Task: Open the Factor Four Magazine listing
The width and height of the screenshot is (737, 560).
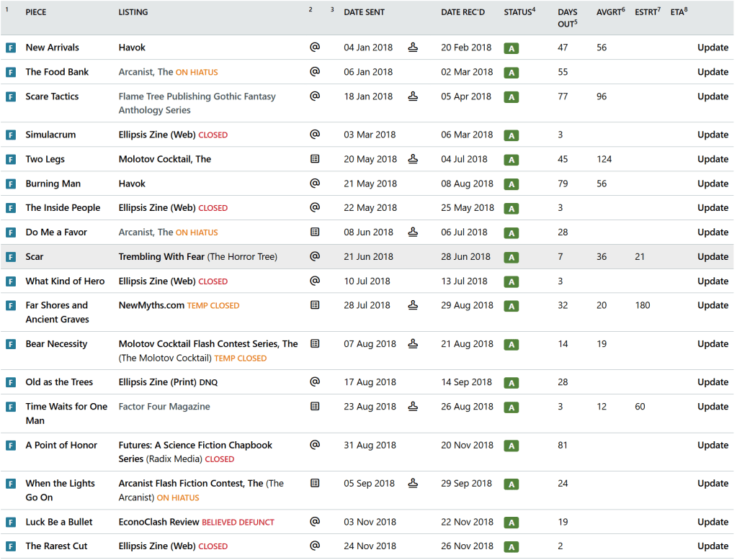Action: point(164,407)
